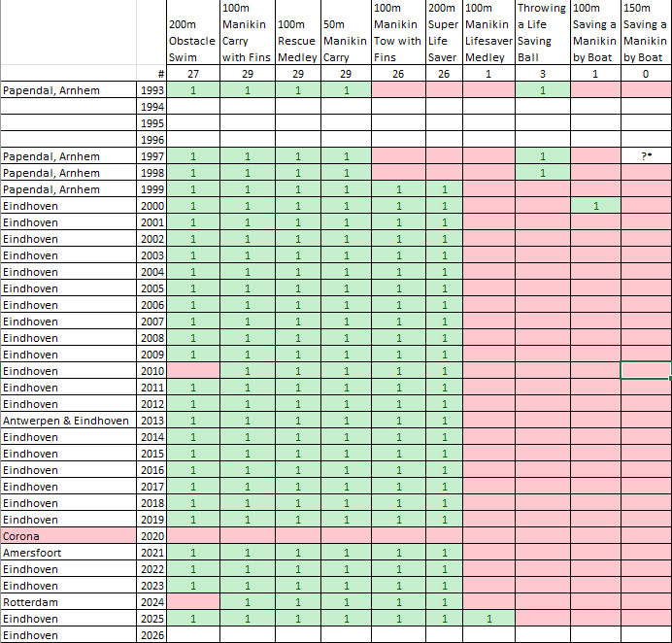Click the "Rotterdam" location cell
Image resolution: width=672 pixels, height=643 pixels.
click(68, 601)
